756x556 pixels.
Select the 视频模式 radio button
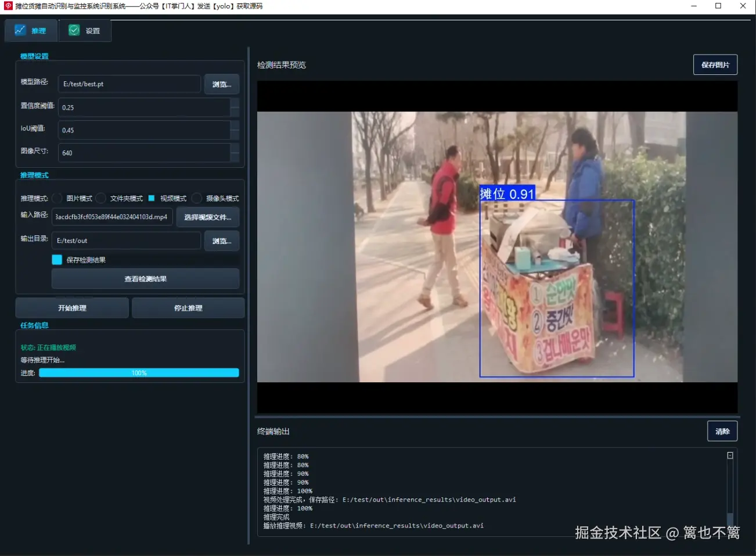click(x=152, y=198)
